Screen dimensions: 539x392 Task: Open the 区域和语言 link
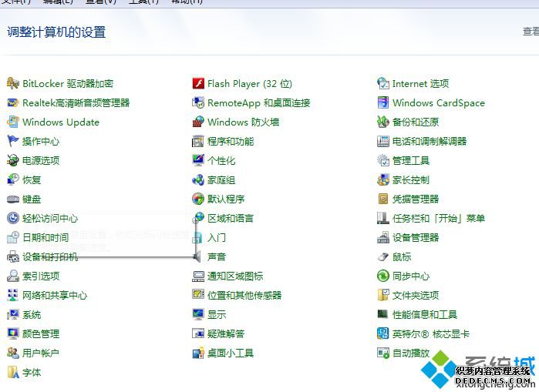click(231, 218)
